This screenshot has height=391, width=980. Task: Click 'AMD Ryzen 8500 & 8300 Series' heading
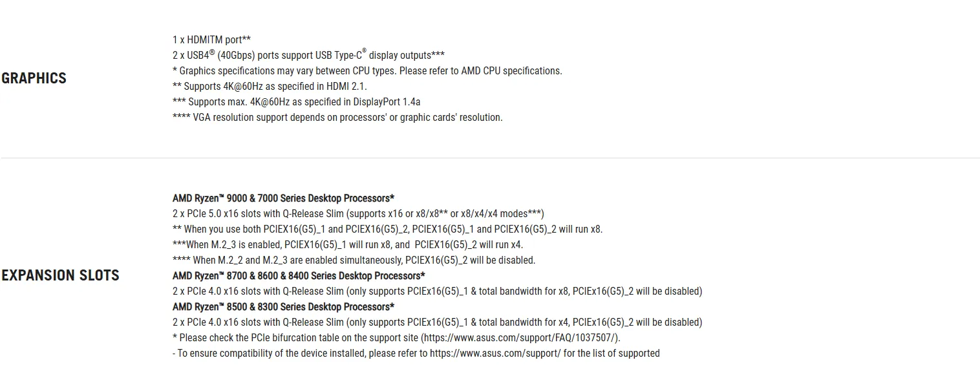(x=283, y=307)
